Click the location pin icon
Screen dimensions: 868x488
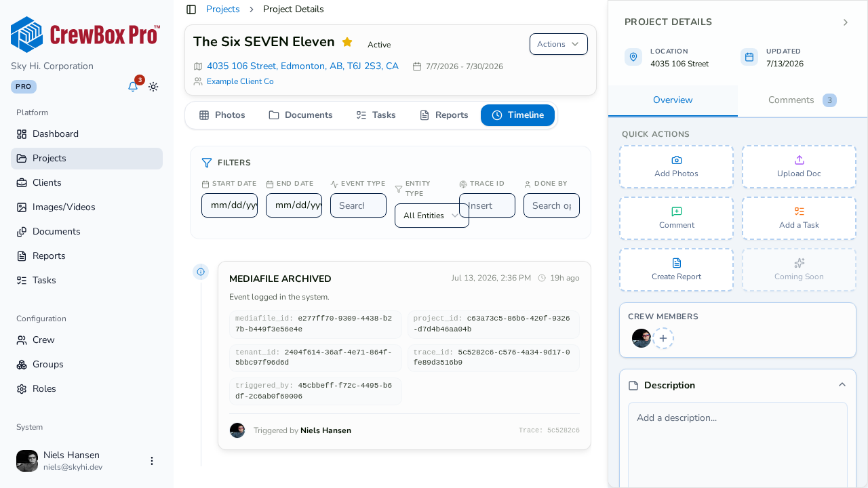coord(633,57)
